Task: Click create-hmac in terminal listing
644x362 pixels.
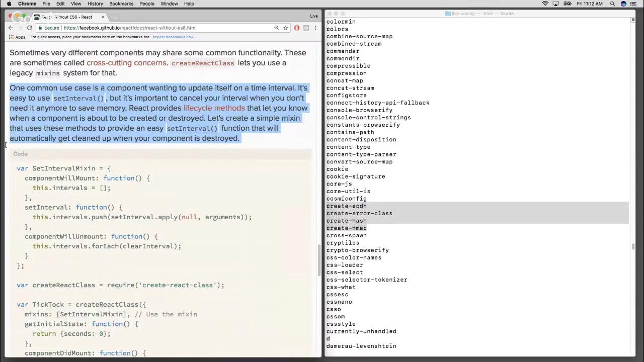Action: (346, 228)
